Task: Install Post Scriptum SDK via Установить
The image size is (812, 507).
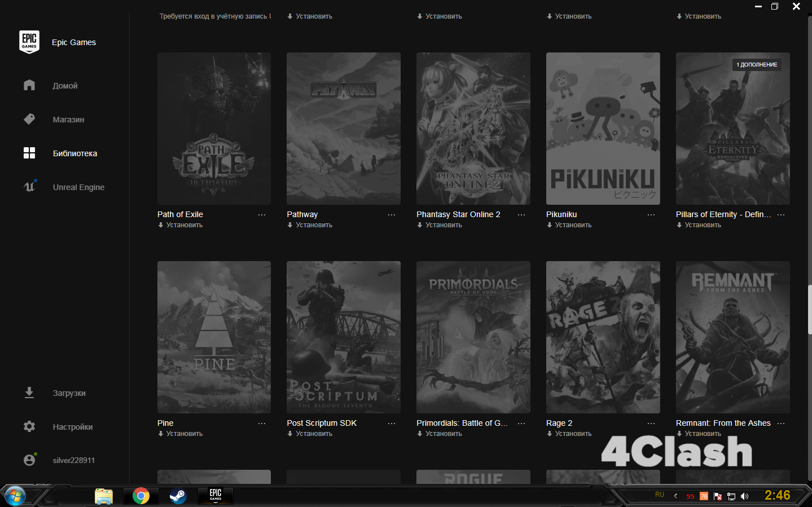Action: 310,434
